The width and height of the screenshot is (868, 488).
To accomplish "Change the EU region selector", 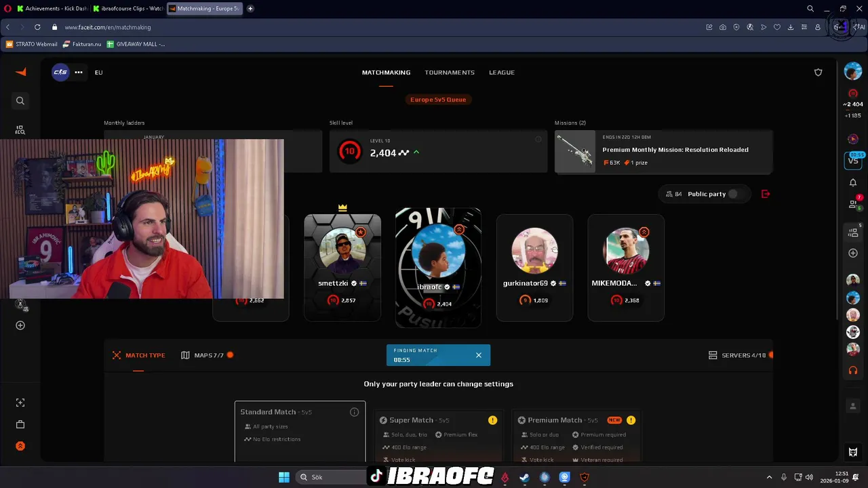I will click(x=98, y=73).
